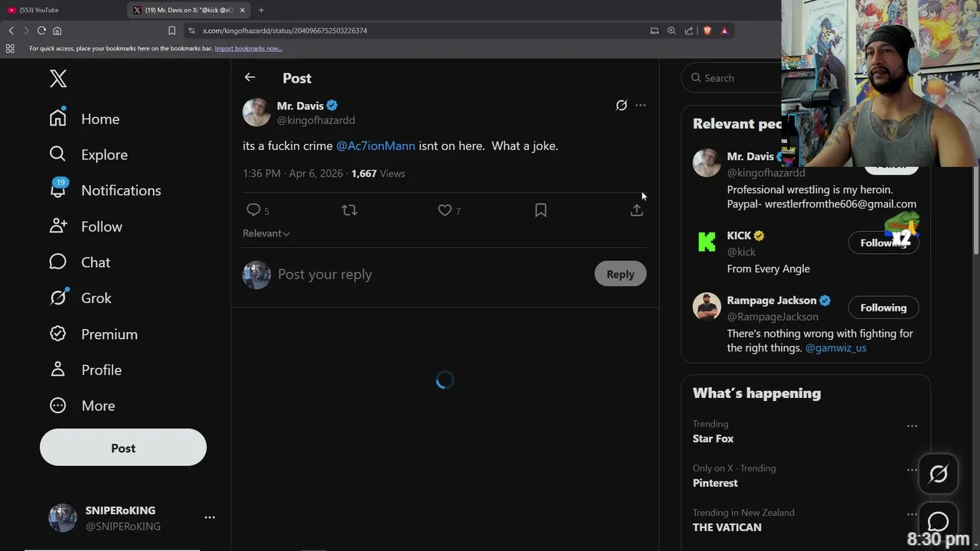Image resolution: width=980 pixels, height=551 pixels.
Task: Click the browser home button
Action: (57, 31)
